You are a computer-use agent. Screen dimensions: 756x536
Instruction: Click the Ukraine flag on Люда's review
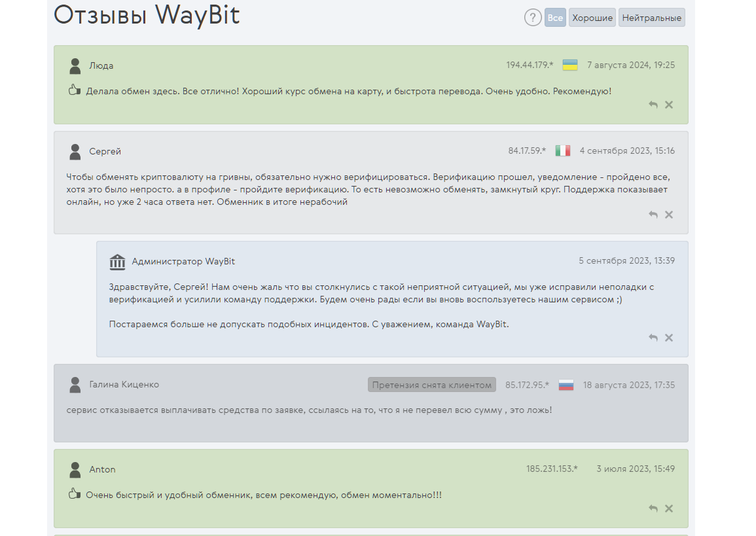(570, 65)
